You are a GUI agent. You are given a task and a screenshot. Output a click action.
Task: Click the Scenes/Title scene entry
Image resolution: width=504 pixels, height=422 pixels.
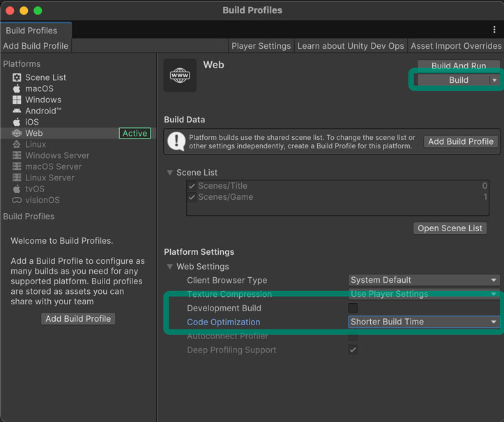(337, 186)
